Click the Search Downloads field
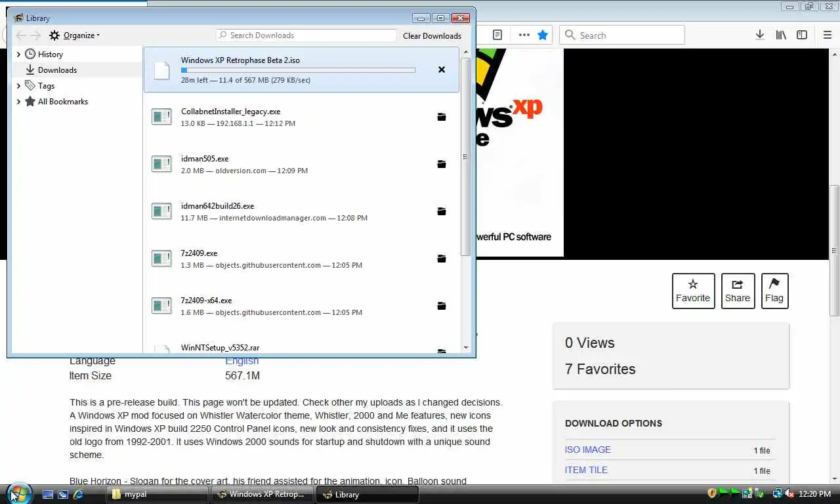840x504 pixels. tap(306, 35)
